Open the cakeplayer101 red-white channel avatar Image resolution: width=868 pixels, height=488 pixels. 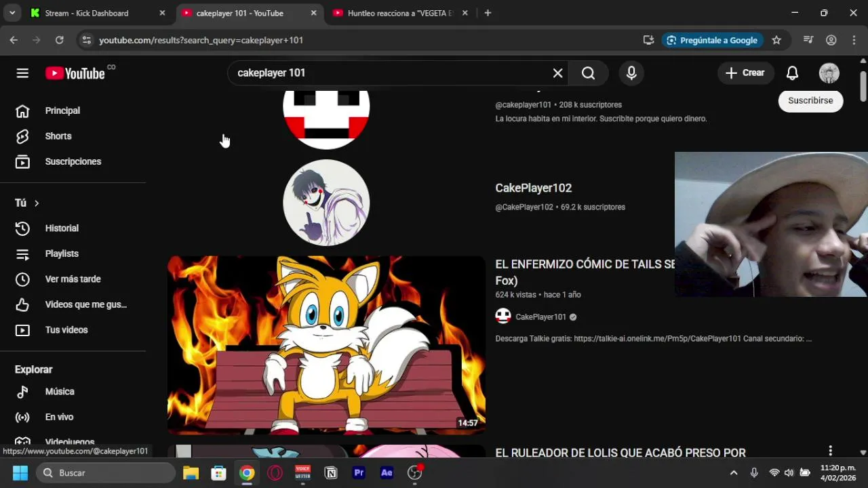coord(326,120)
